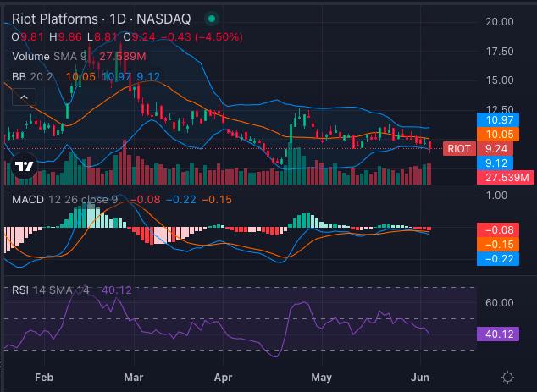Select the RSI 14 SMA 14 label
Image resolution: width=537 pixels, height=392 pixels.
(x=51, y=290)
